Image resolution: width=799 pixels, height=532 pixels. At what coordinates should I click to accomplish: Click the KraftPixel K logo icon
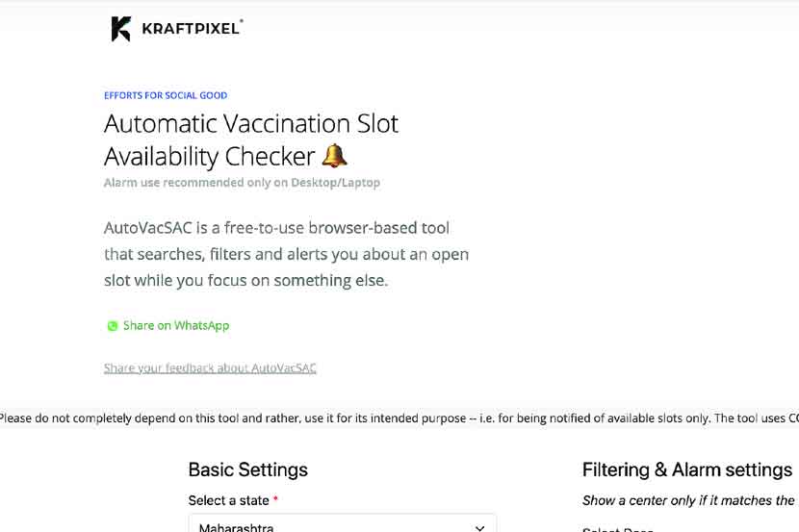[x=120, y=29]
